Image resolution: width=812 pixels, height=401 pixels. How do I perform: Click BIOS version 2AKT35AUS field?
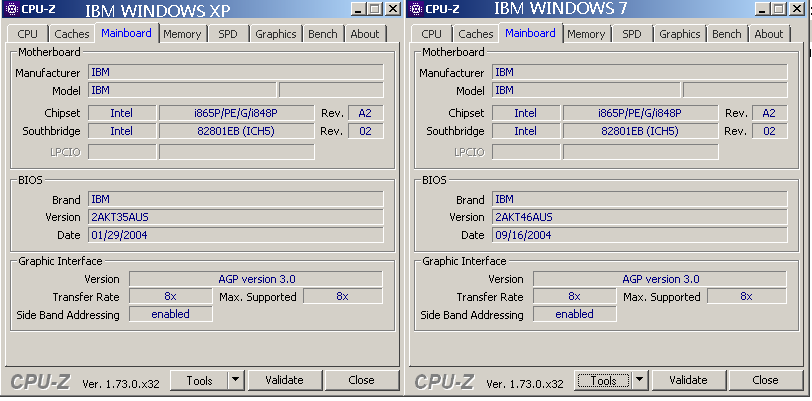236,217
